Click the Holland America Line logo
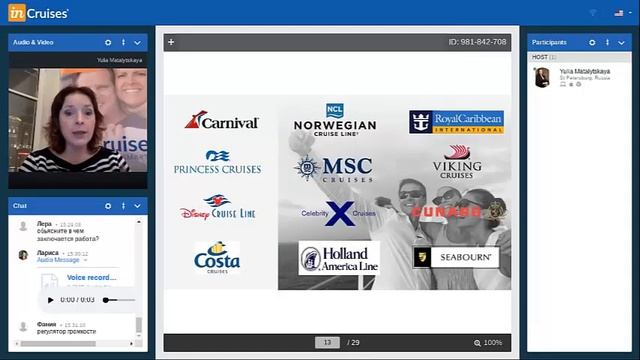The image size is (640, 360). (339, 258)
